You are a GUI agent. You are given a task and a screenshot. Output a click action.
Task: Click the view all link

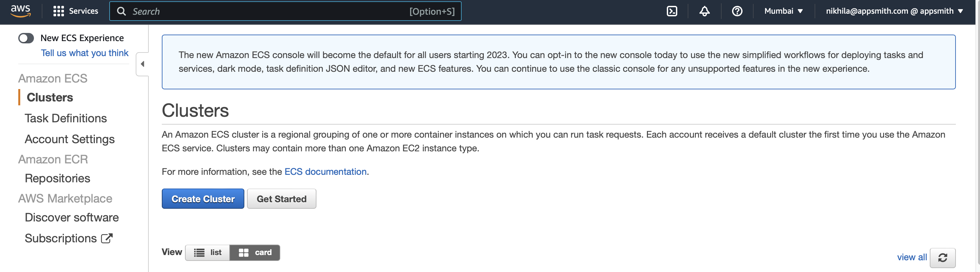[x=912, y=257]
